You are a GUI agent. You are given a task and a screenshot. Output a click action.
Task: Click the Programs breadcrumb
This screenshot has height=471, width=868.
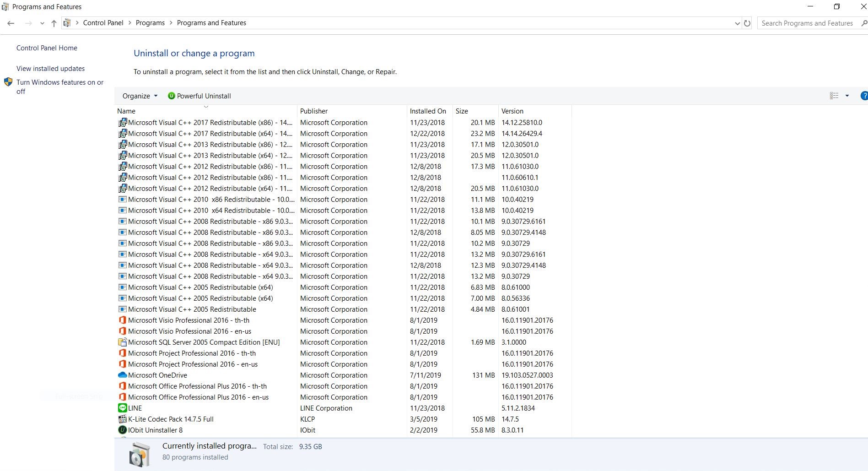click(x=150, y=23)
